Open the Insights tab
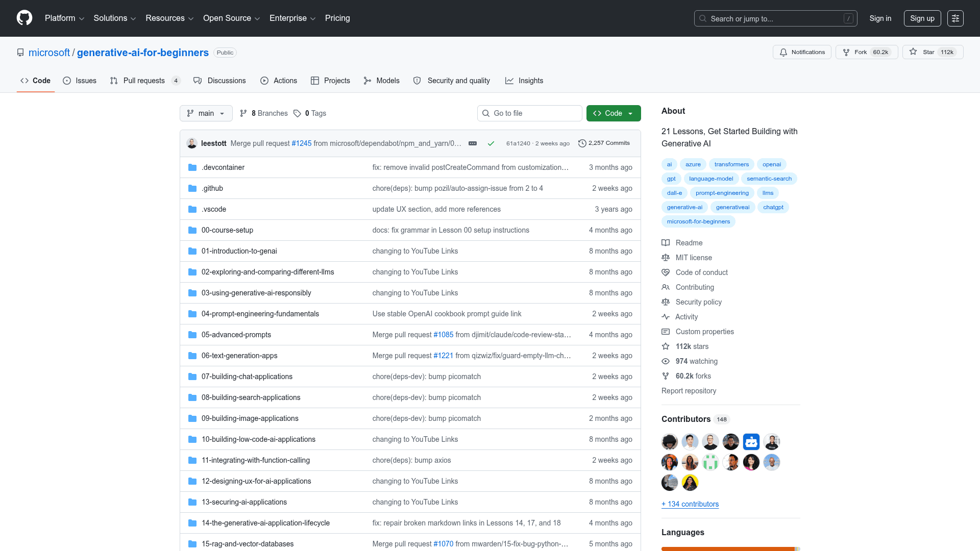This screenshot has width=980, height=551. (524, 81)
